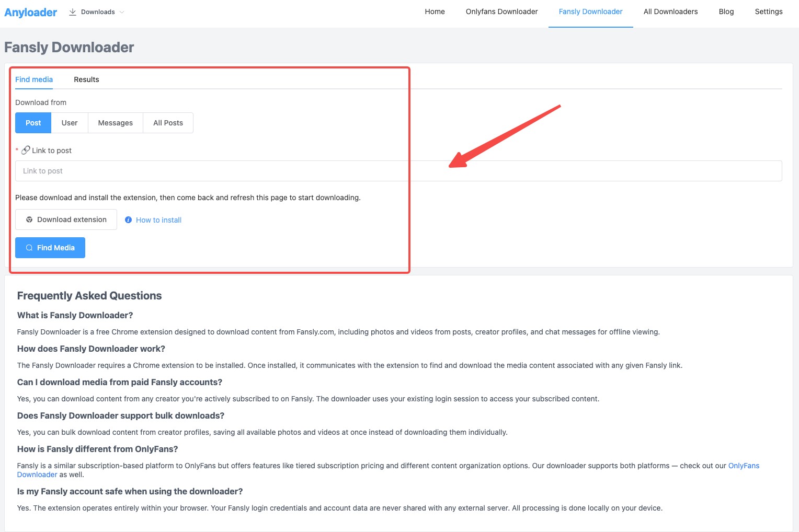The height and width of the screenshot is (532, 799).
Task: Click the Download from label
Action: coord(41,102)
